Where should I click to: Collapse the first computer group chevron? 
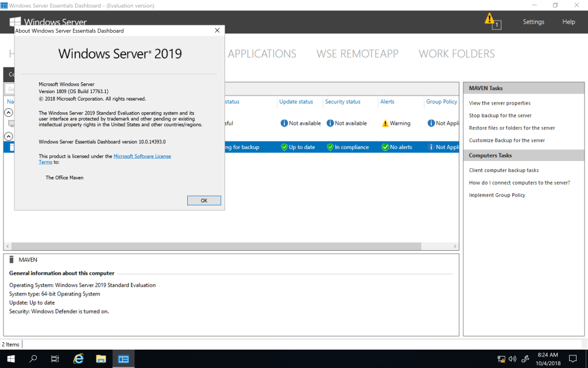point(9,112)
